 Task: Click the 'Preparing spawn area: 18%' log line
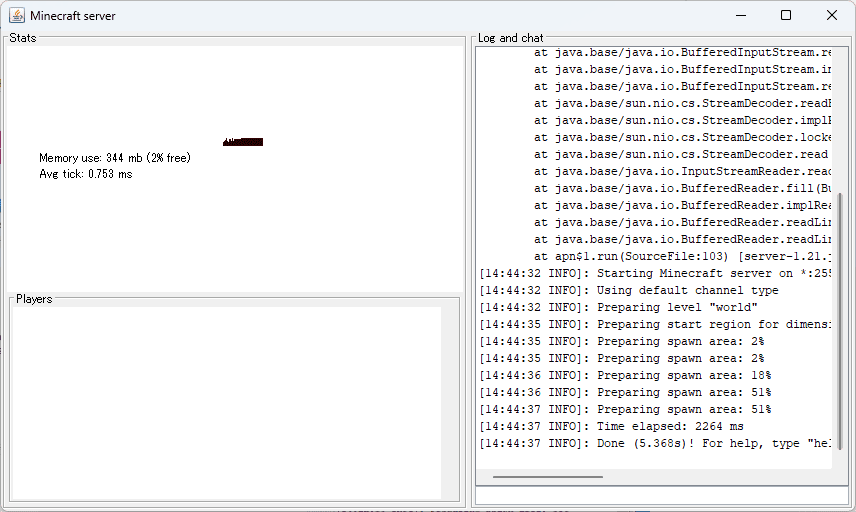point(626,375)
